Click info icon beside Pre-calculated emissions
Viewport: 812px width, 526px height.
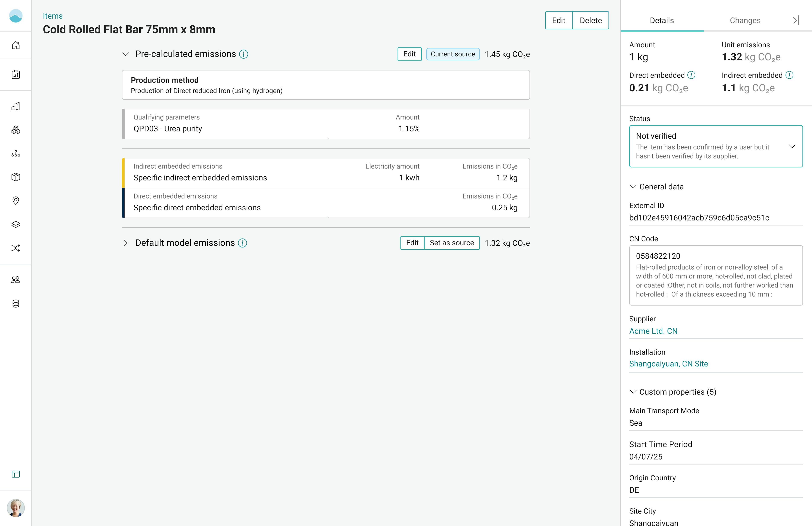pyautogui.click(x=243, y=54)
